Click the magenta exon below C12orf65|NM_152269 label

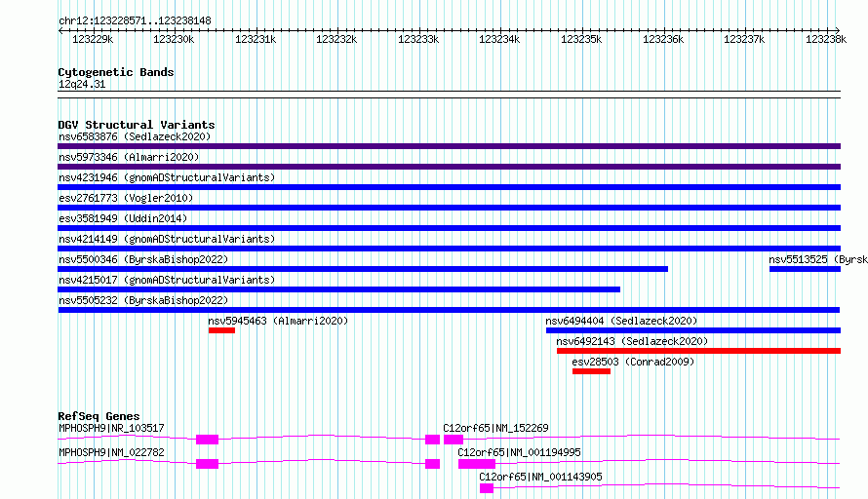(x=454, y=440)
